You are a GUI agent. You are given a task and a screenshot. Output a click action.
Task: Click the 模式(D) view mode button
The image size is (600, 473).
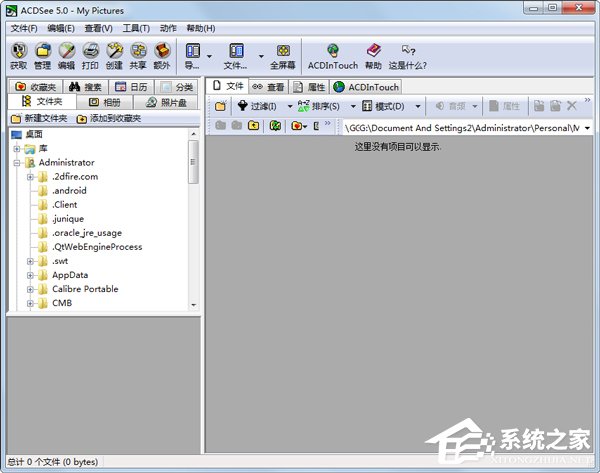[383, 106]
